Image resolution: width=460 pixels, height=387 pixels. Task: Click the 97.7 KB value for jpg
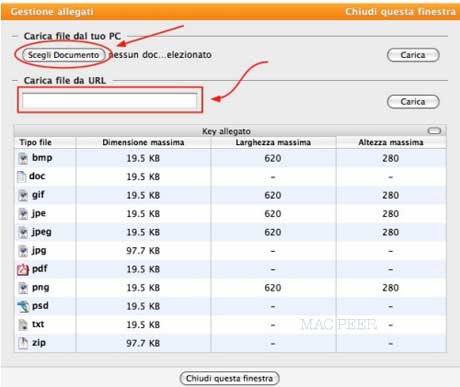pyautogui.click(x=143, y=251)
